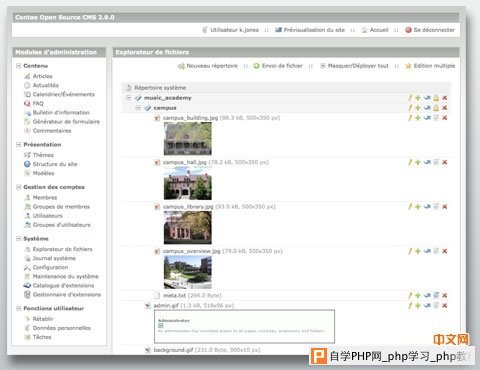This screenshot has width=480, height=370.
Task: Delete the music_academy folder with red X
Action: [x=445, y=98]
